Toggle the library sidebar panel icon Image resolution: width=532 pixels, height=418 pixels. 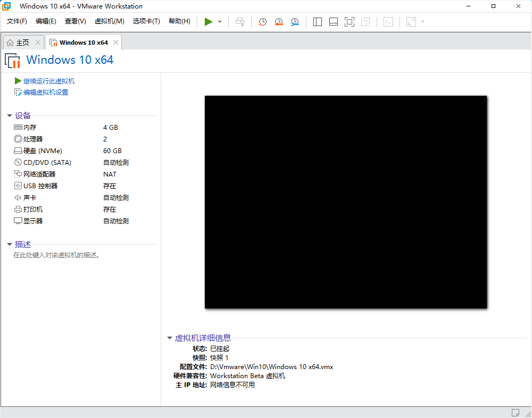[318, 22]
